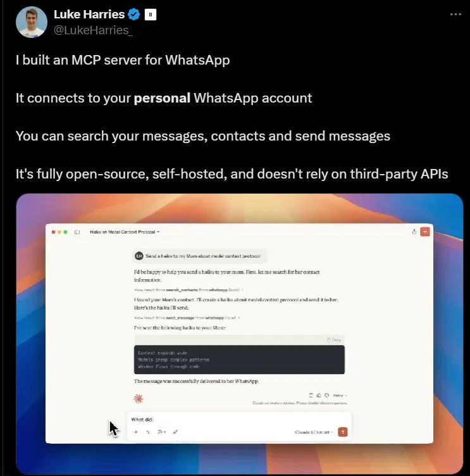The height and width of the screenshot is (476, 470).
Task: Expand the send_message result from whatsapp
Action: 187,318
